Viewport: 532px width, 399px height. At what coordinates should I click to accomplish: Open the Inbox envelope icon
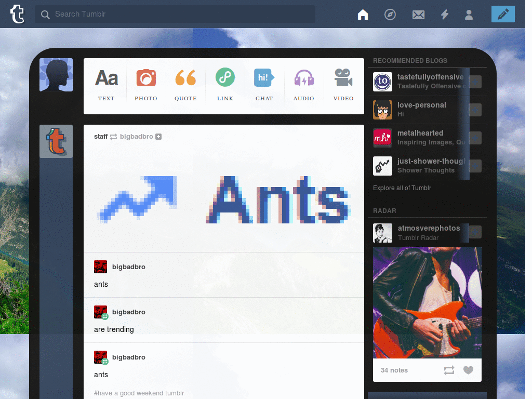coord(418,15)
